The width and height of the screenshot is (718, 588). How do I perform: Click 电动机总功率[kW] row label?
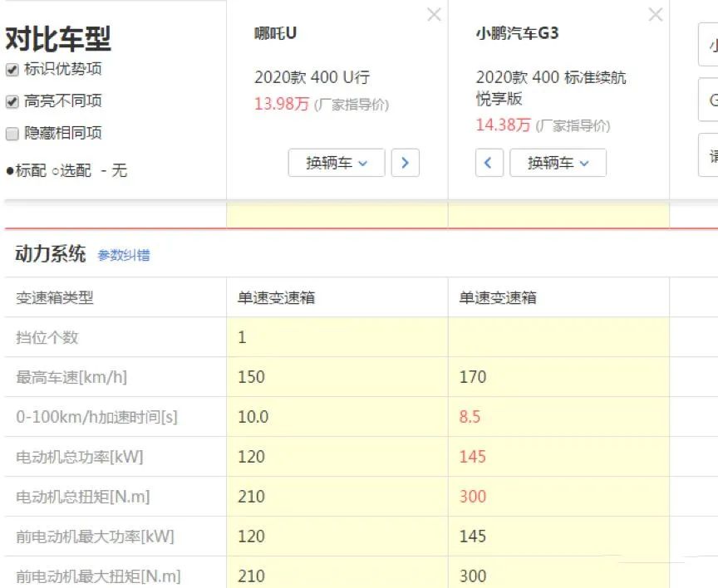tap(80, 457)
